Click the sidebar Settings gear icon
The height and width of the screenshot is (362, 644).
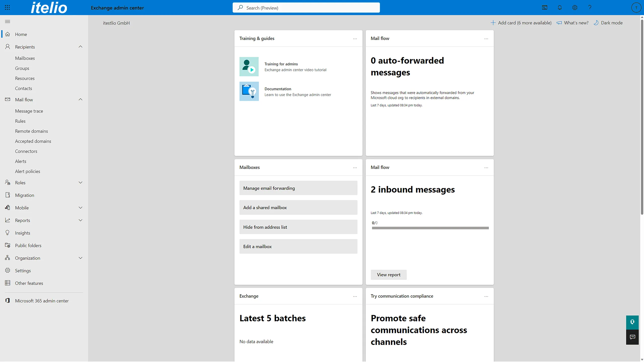click(x=8, y=270)
